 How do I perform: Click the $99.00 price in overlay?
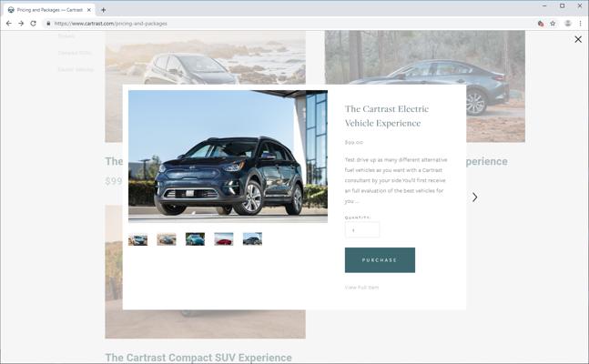tap(354, 142)
